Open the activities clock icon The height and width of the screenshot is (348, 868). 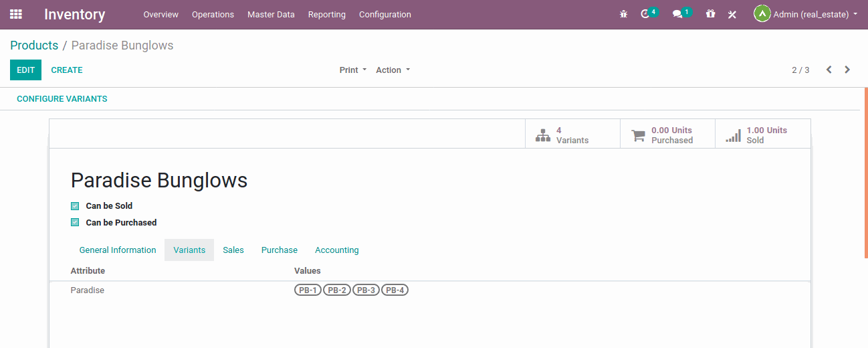coord(645,14)
